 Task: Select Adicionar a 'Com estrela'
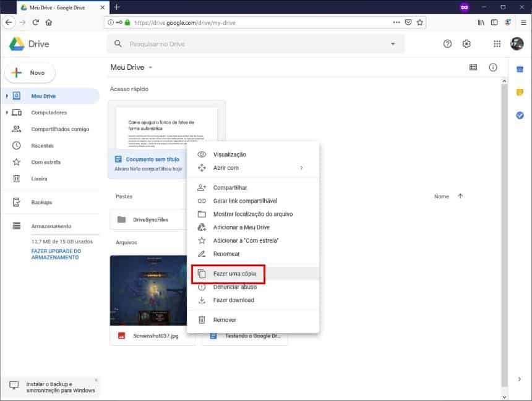coord(253,240)
